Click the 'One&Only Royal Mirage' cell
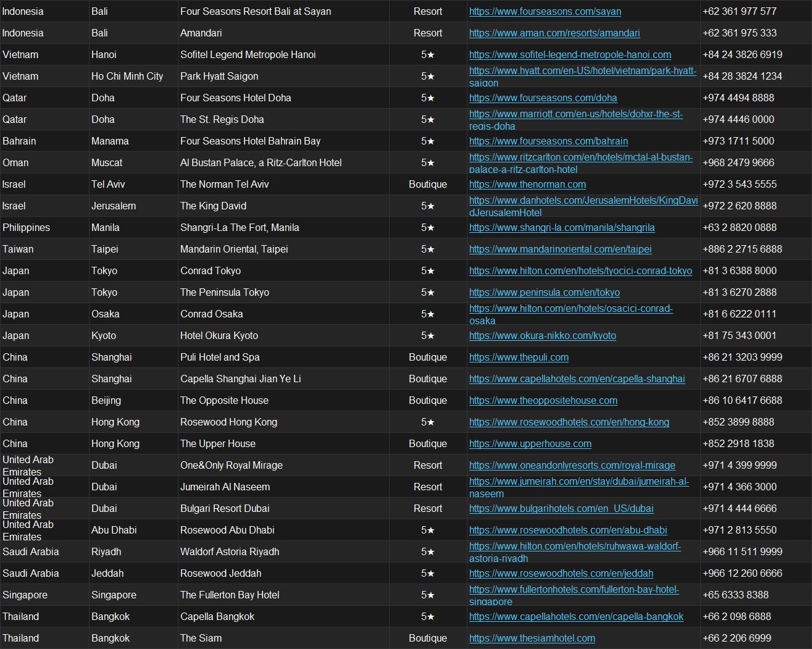 pyautogui.click(x=283, y=466)
